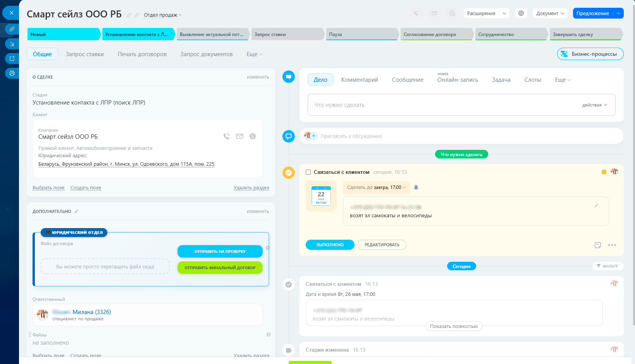This screenshot has width=635, height=364.
Task: Expand Еще in timeline tabs
Action: 563,80
